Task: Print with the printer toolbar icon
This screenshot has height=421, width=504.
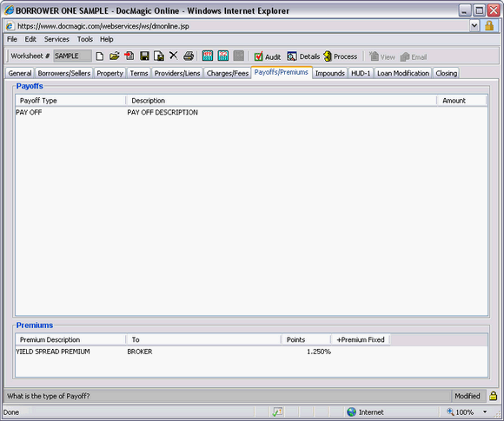Action: (189, 56)
